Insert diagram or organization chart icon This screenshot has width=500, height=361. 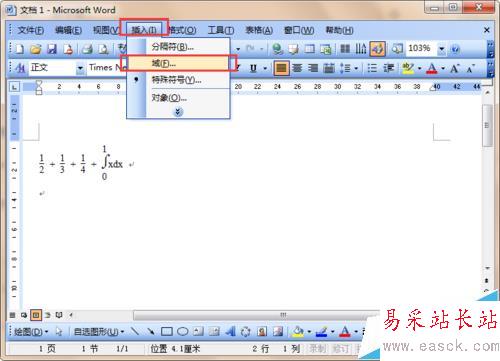click(246, 331)
